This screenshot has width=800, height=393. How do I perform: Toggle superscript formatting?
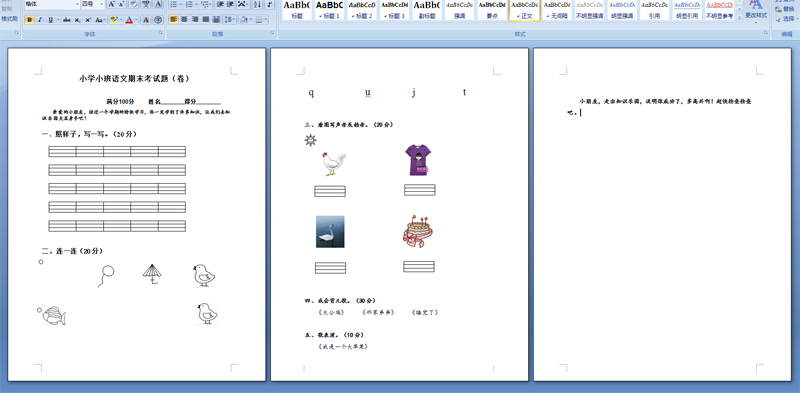coord(88,19)
